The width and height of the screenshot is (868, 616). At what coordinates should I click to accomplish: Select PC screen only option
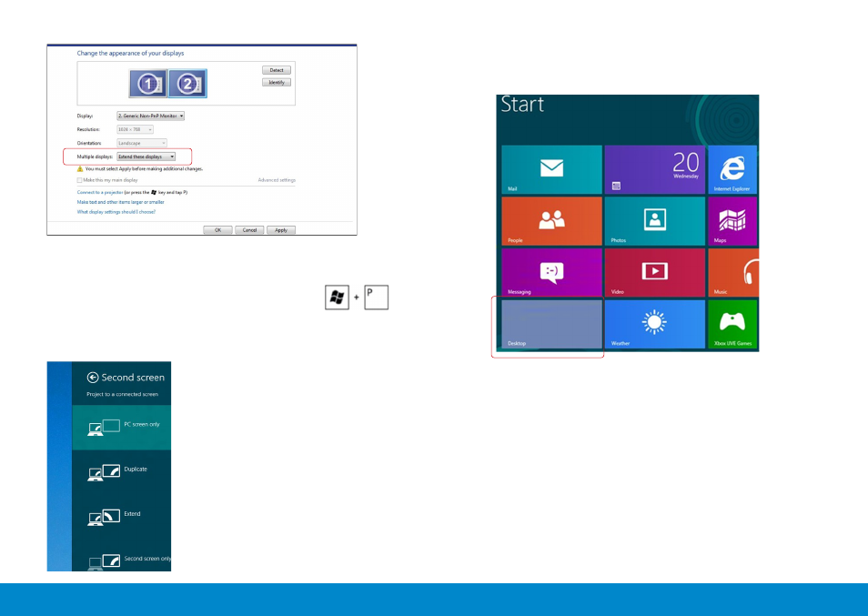coord(122,428)
